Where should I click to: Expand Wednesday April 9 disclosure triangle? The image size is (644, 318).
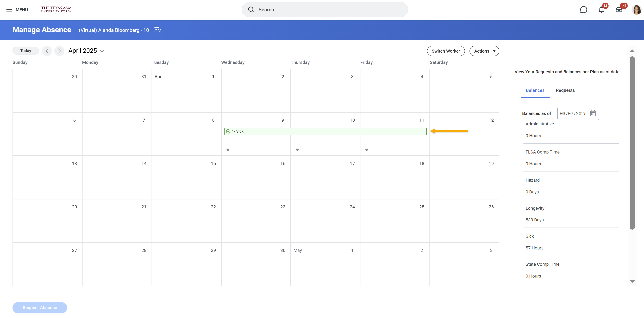point(228,150)
